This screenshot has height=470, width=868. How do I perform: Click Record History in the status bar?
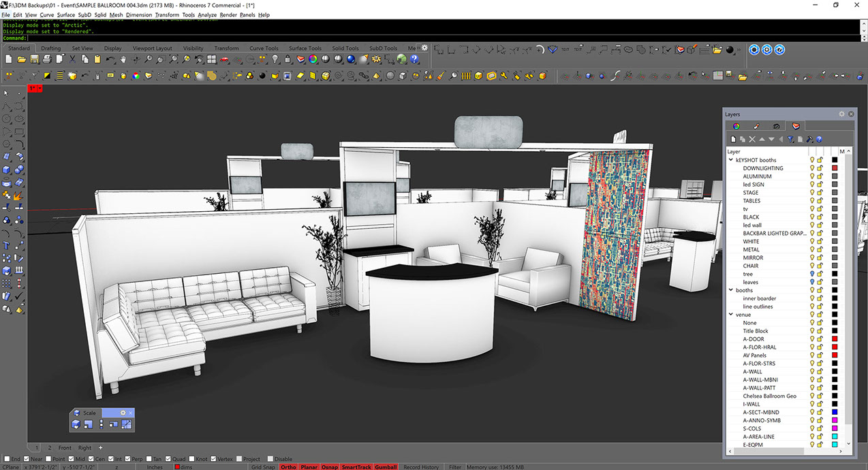[x=421, y=467]
